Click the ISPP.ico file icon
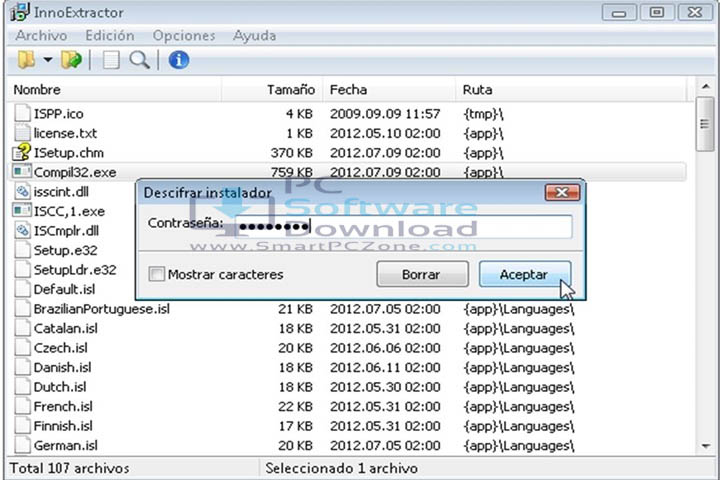The width and height of the screenshot is (720, 480). [x=22, y=113]
